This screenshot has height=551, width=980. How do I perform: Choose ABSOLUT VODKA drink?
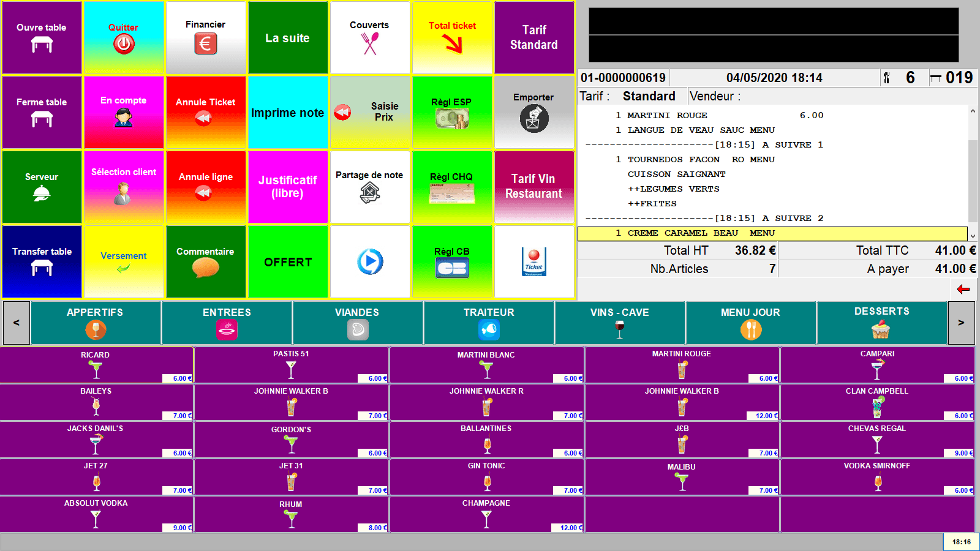click(97, 515)
